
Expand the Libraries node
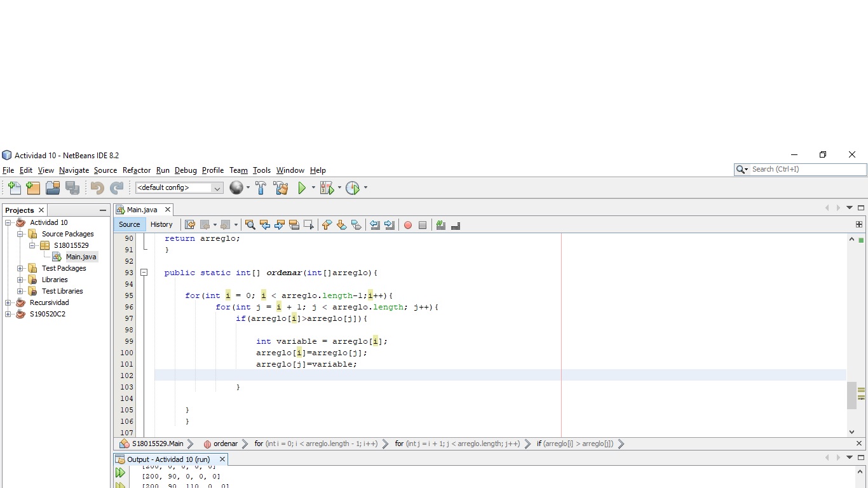point(20,280)
